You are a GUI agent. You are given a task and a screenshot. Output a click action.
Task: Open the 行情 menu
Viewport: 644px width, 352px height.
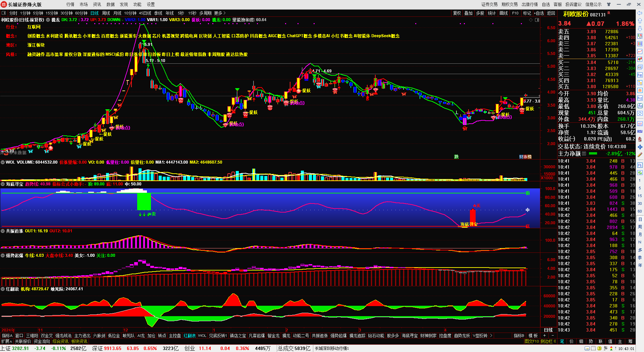coord(70,4)
